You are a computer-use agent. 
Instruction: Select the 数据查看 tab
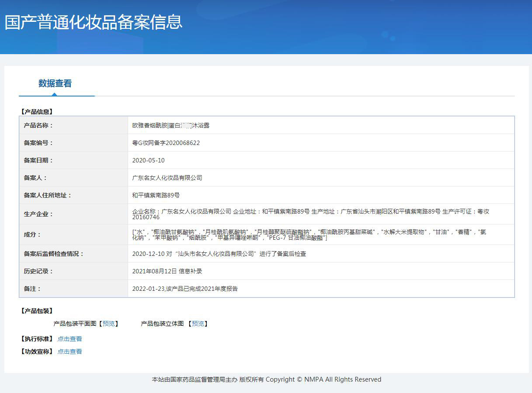click(55, 83)
